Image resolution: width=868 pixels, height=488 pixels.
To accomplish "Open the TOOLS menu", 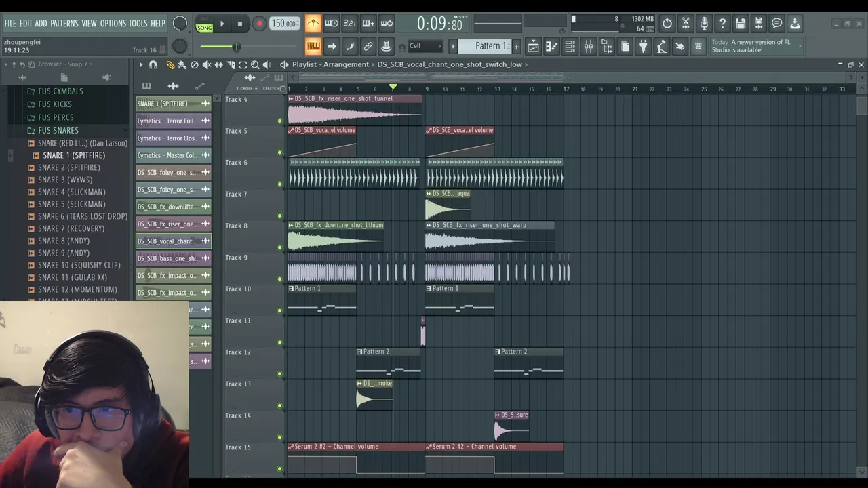I will click(138, 23).
